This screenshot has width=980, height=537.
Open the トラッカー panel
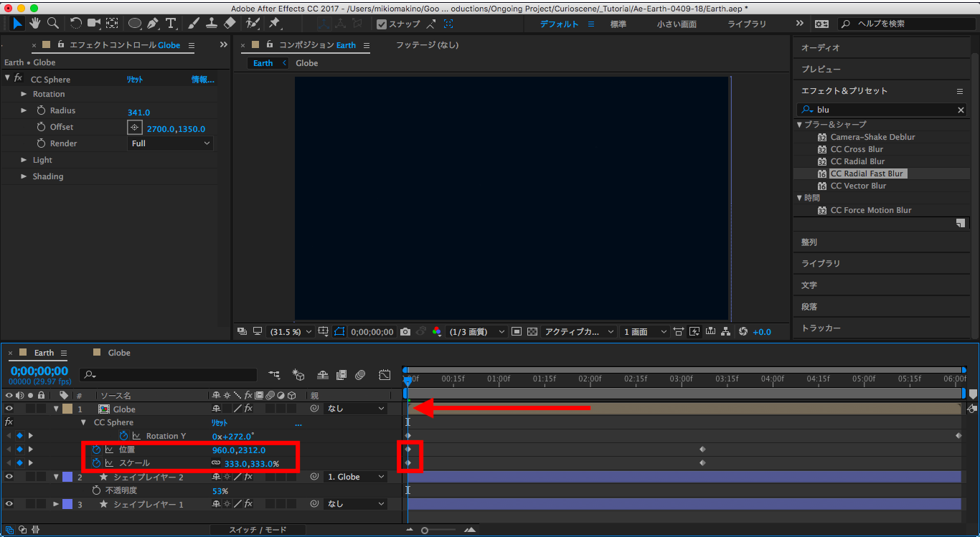click(821, 328)
